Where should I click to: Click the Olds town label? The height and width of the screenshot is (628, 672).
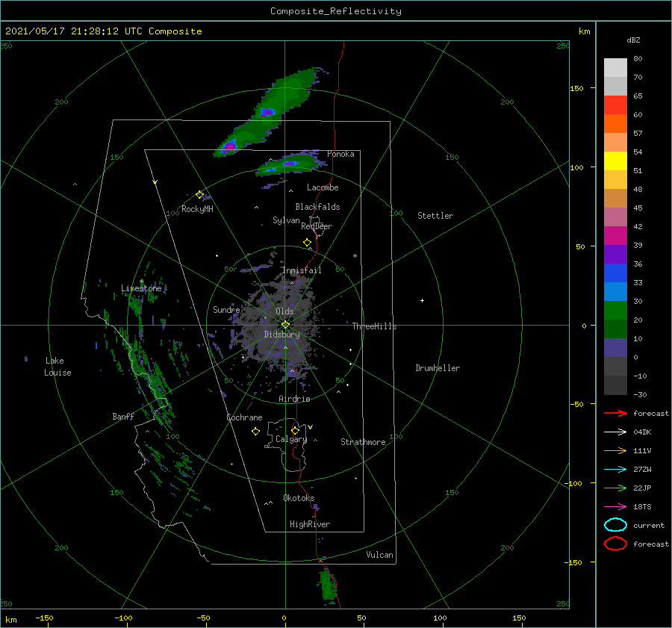click(x=284, y=311)
